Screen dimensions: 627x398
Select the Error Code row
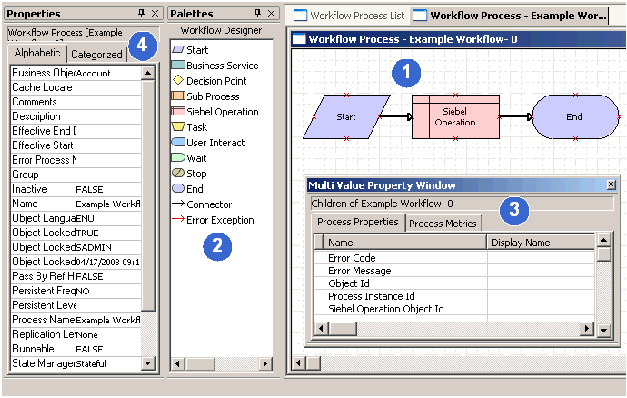pos(454,258)
